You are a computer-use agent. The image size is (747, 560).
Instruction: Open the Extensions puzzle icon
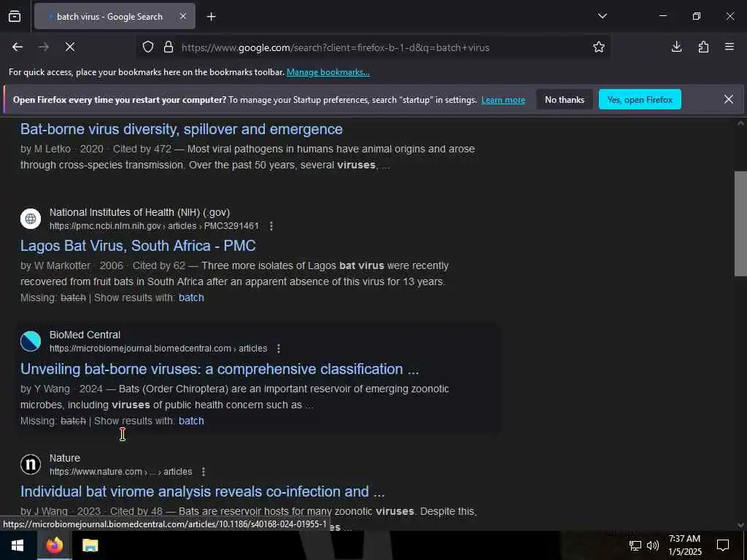(x=703, y=47)
